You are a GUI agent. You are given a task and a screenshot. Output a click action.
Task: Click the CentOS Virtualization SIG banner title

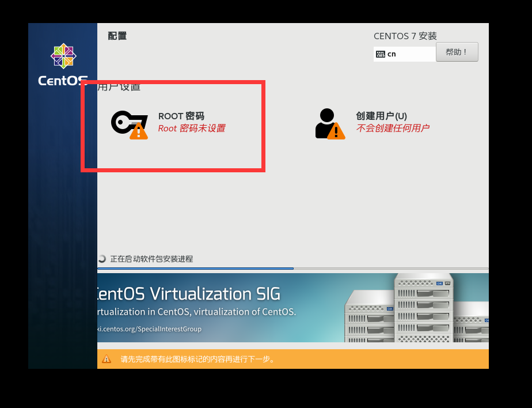189,294
